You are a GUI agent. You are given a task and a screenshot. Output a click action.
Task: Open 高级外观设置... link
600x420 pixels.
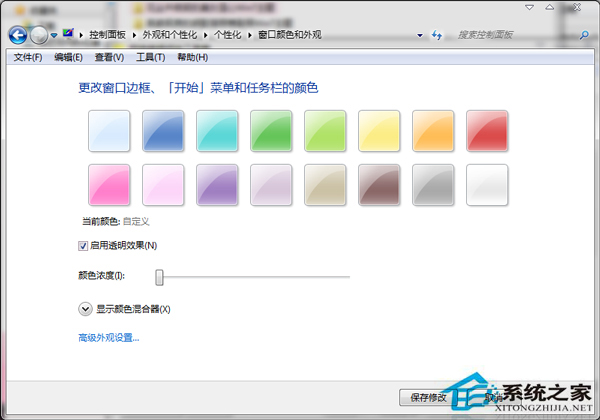tap(109, 338)
